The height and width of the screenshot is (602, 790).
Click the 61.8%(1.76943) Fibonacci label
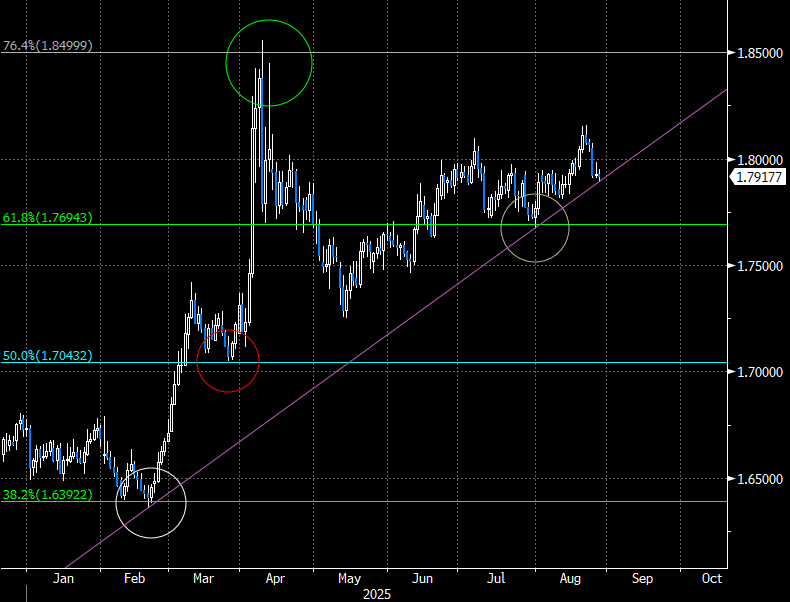coord(48,218)
